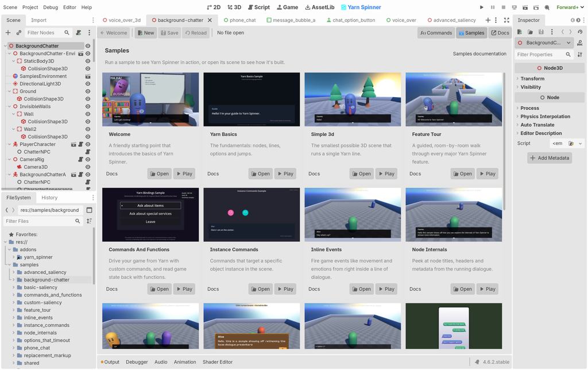Click the Welcome sample thumbnail image

[x=150, y=99]
